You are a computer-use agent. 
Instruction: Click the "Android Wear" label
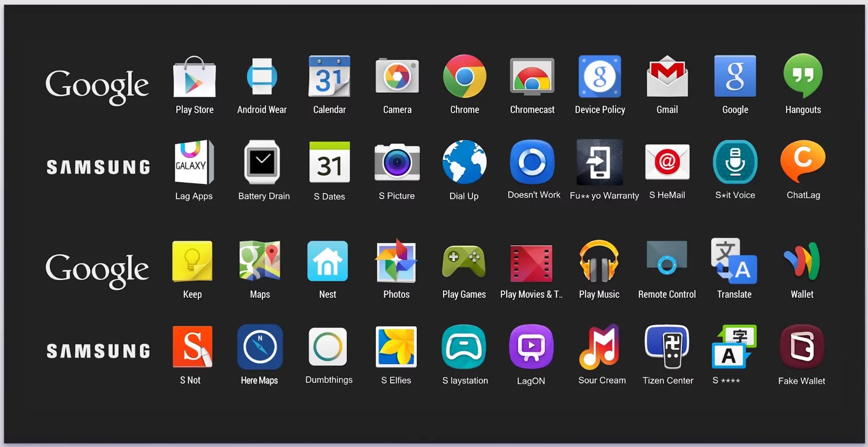262,110
